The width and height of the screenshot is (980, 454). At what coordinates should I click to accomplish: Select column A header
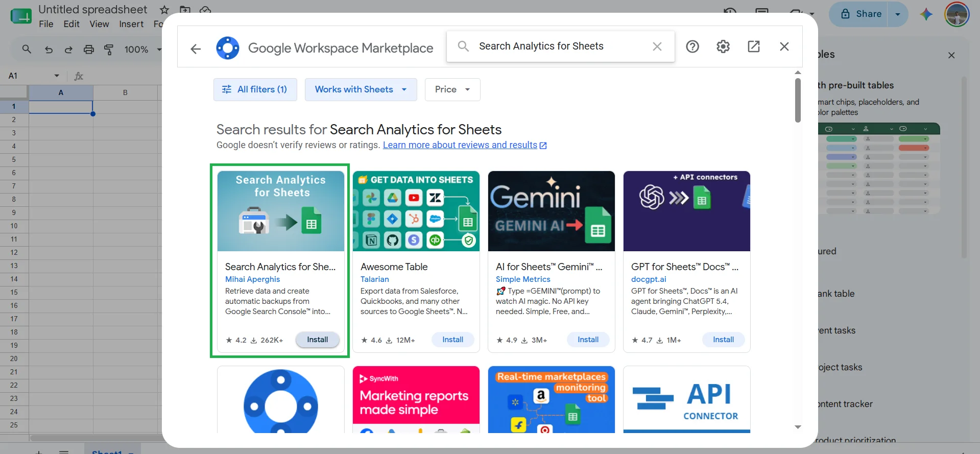(x=61, y=92)
